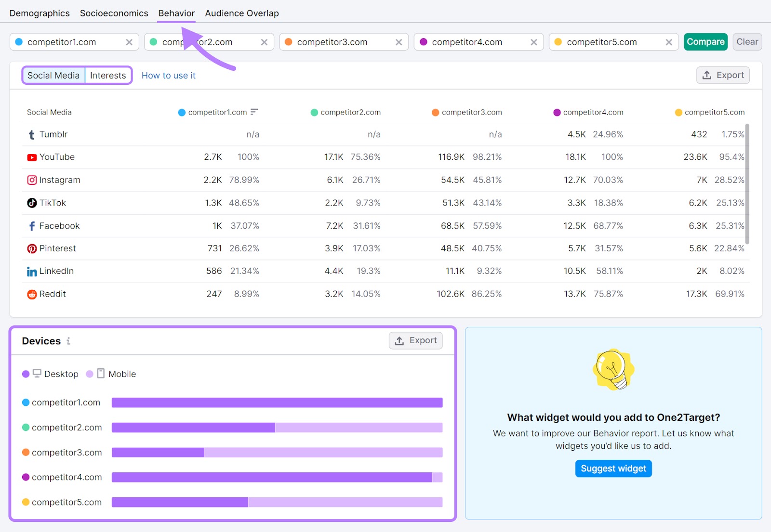Viewport: 771px width, 532px height.
Task: Open the Devices info tooltip icon
Action: [68, 341]
